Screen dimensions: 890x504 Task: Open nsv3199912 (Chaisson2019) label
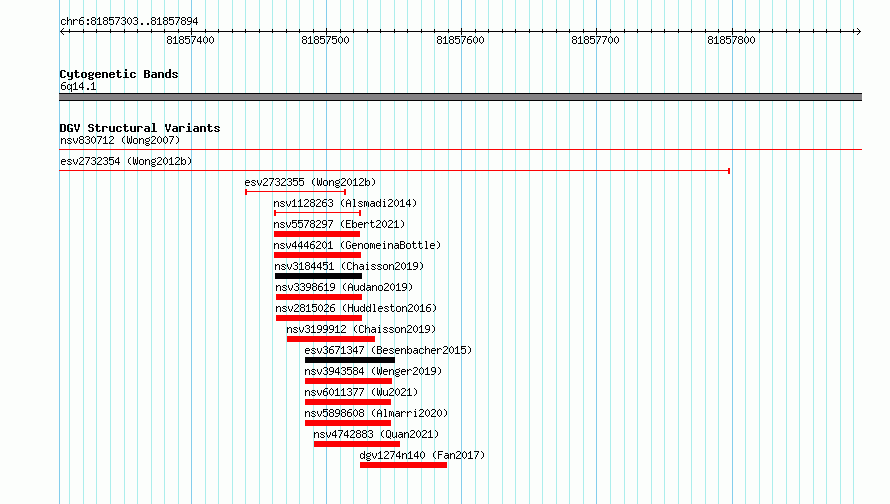(361, 329)
